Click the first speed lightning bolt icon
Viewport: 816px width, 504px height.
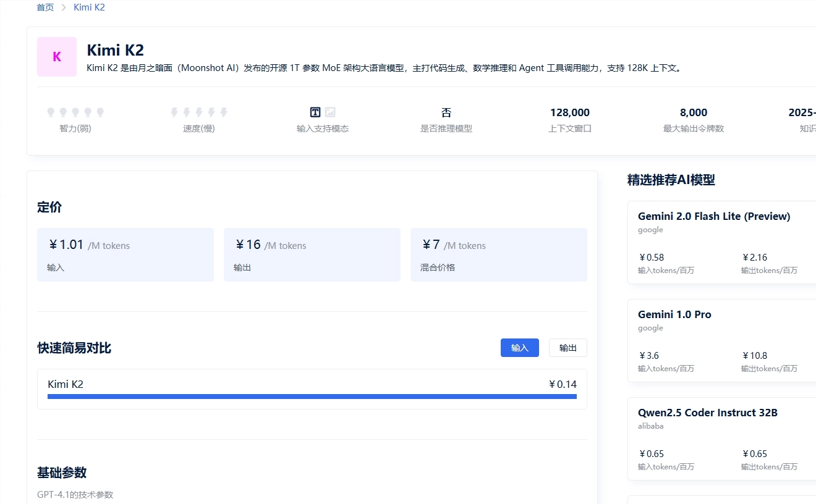[174, 112]
